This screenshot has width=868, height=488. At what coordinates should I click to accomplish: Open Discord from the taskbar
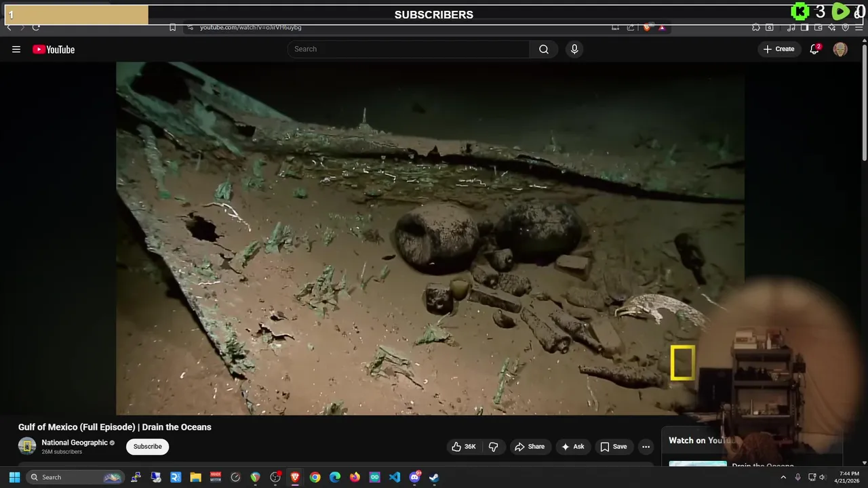(x=414, y=477)
